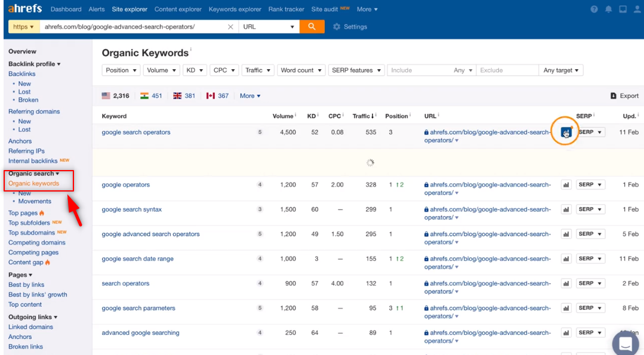Image resolution: width=644 pixels, height=355 pixels.
Task: Expand the SERP features filter dropdown
Action: pyautogui.click(x=356, y=70)
